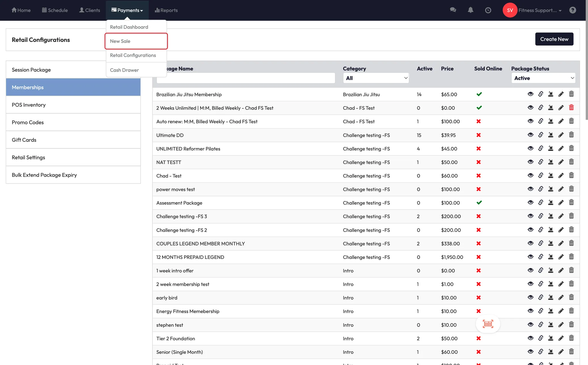Open the Package Status dropdown

[543, 78]
